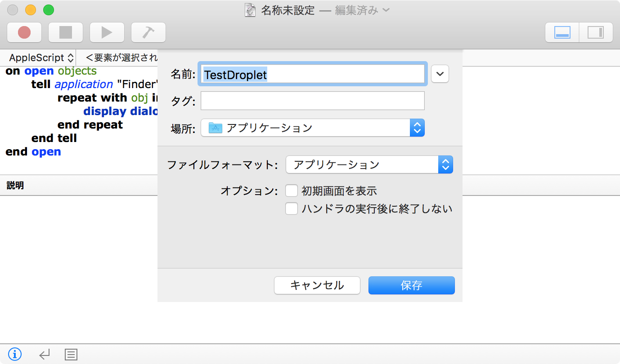Toggle the right sidebar view button
Image resolution: width=620 pixels, height=364 pixels.
[596, 32]
